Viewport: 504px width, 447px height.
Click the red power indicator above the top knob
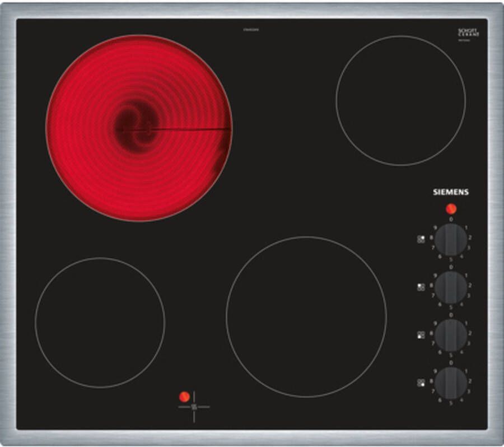click(451, 208)
